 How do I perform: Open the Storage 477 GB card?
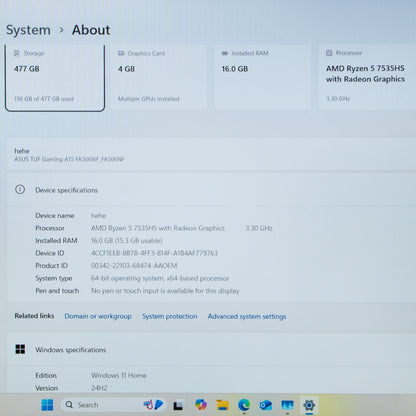point(55,78)
